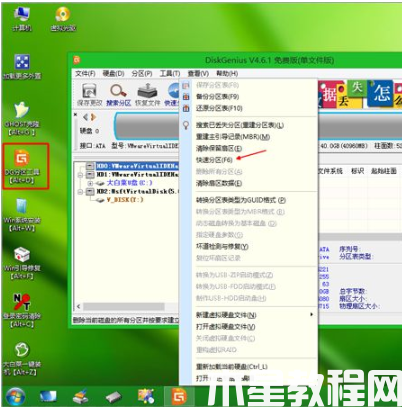Image resolution: width=402 pixels, height=407 pixels.
Task: Click tree panel horizontal scrollbar thumb
Action: point(124,306)
